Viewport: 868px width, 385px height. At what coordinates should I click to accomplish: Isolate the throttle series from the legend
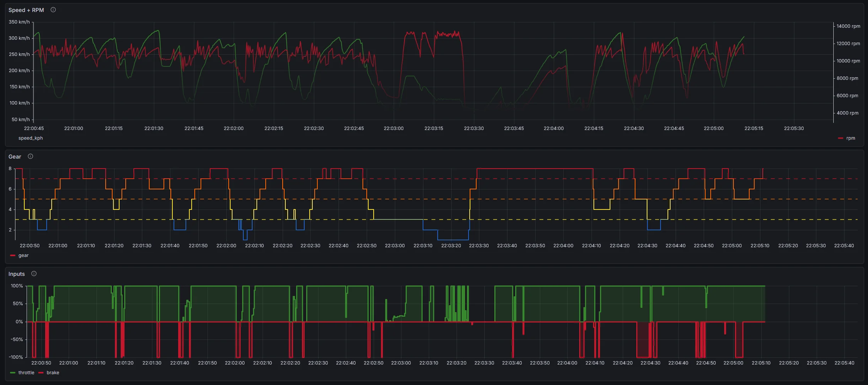click(26, 373)
